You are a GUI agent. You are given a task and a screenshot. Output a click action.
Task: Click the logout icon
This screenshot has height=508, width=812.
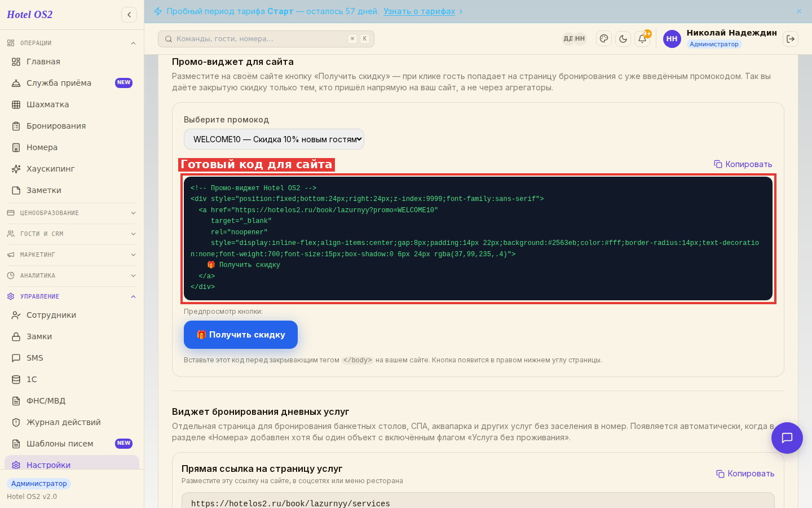(x=791, y=38)
